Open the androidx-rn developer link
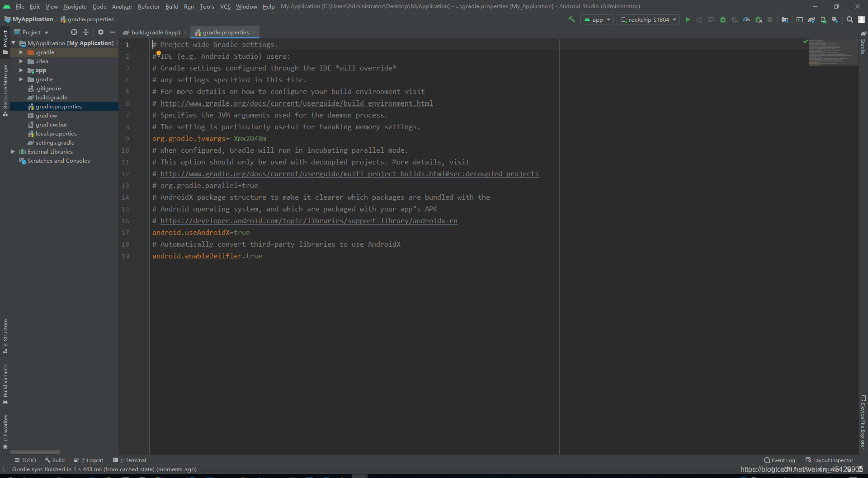Screen dimensions: 868x478 [309, 220]
